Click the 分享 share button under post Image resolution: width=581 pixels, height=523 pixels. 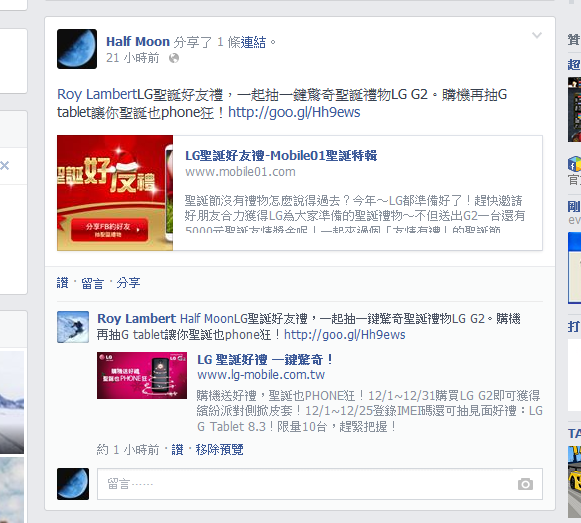(128, 283)
